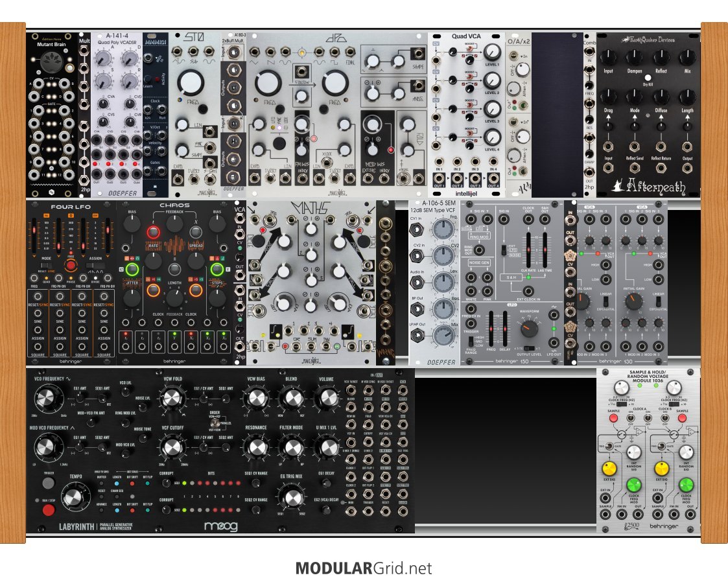Click the Steps knob on Chaos
Screen dimensions: 728x582
(x=217, y=297)
